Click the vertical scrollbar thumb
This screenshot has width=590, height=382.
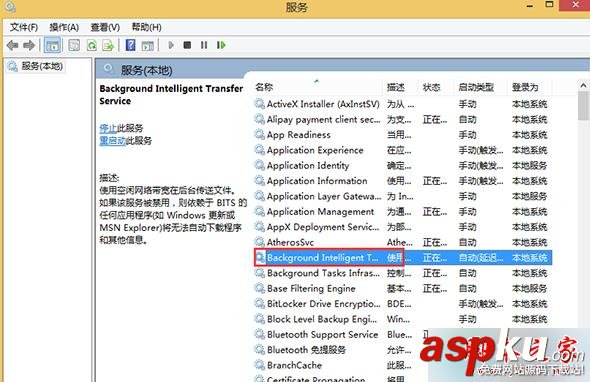point(584,107)
